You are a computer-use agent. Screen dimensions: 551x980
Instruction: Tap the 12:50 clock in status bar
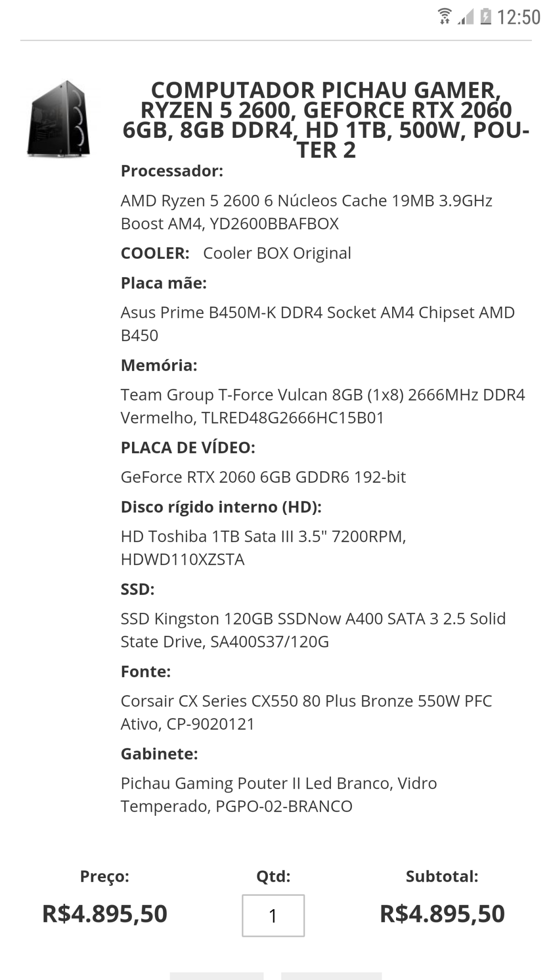click(x=519, y=17)
